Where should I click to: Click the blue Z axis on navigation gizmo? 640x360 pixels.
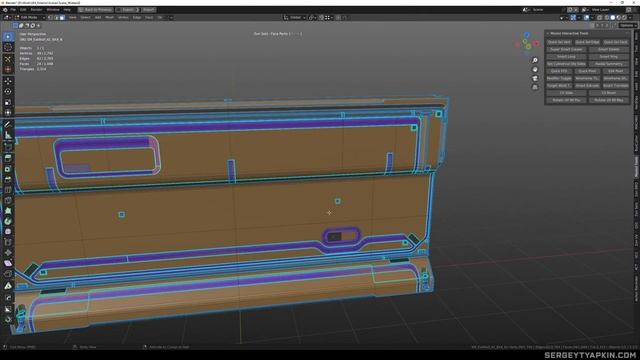pos(527,35)
